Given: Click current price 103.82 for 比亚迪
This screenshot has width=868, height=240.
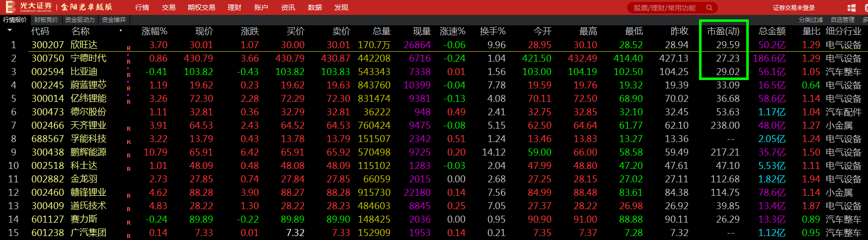Looking at the screenshot, I should 198,72.
